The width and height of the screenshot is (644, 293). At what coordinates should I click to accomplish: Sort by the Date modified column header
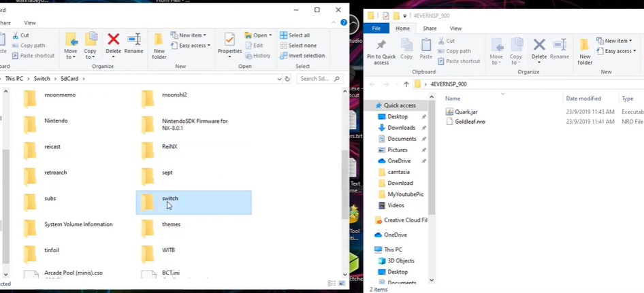click(583, 99)
